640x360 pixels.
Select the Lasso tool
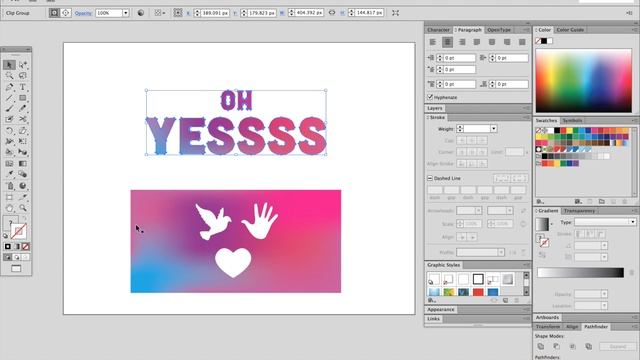pos(23,76)
